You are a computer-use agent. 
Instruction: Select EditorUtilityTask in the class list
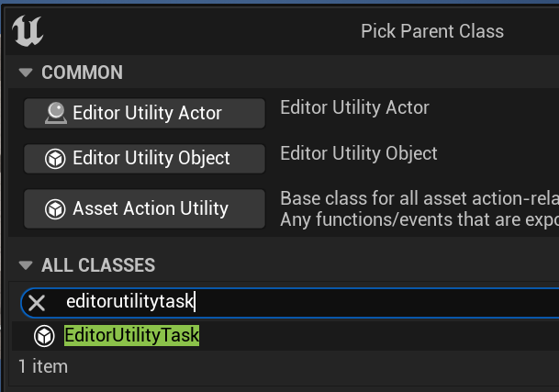coord(131,336)
